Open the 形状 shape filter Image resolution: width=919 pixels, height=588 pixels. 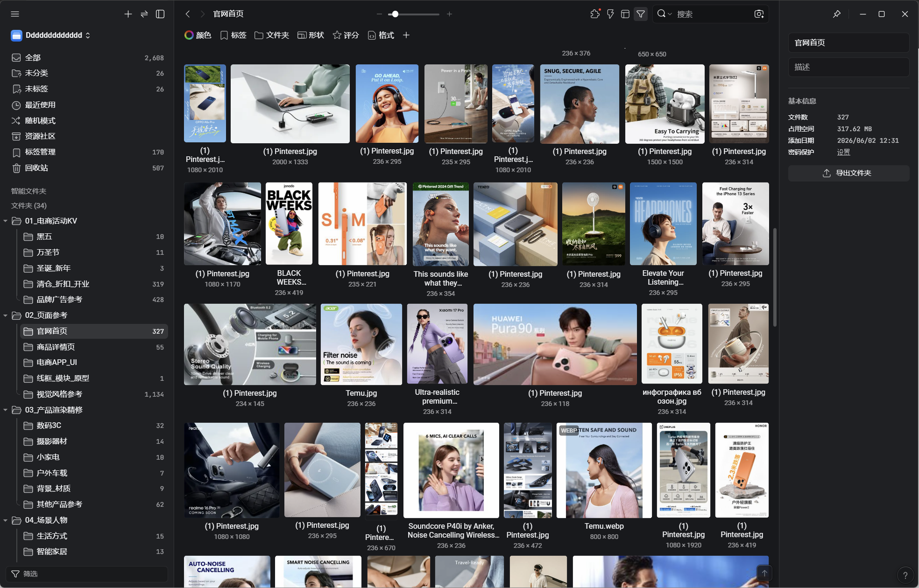click(x=311, y=35)
